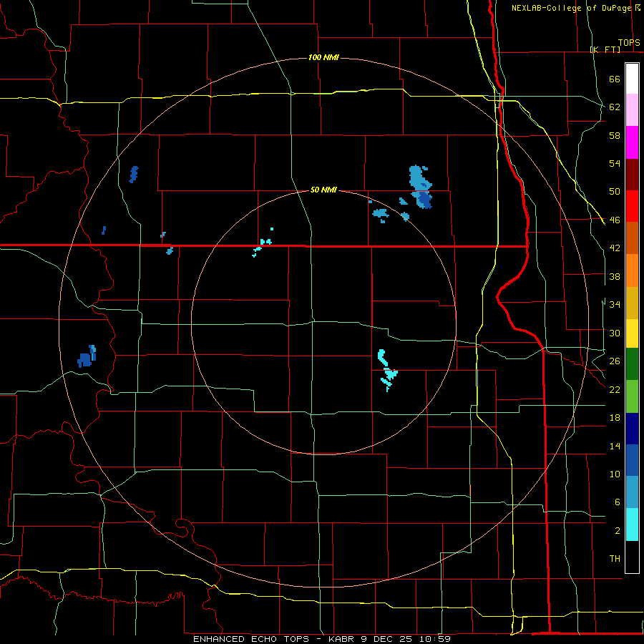Click the orange 42 kft legend swatch

[x=632, y=270]
